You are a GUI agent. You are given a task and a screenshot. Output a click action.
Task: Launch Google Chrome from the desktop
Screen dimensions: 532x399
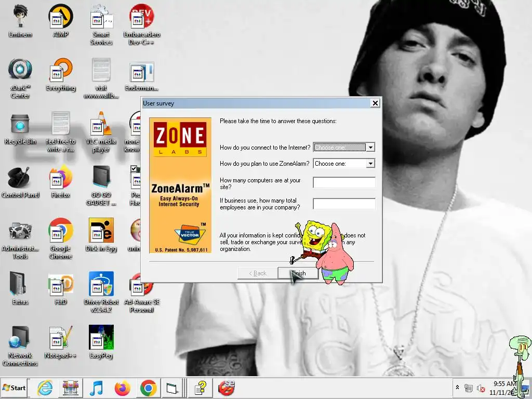(x=60, y=239)
